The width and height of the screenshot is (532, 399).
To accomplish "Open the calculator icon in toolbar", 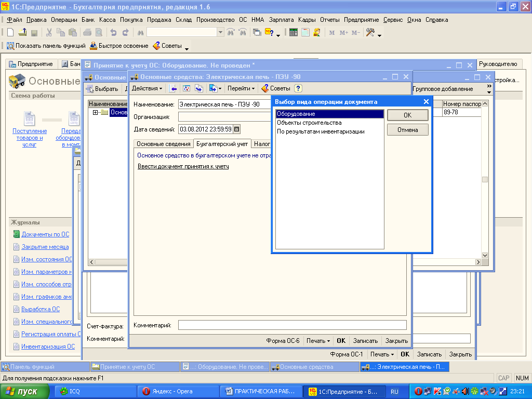I will 294,33.
